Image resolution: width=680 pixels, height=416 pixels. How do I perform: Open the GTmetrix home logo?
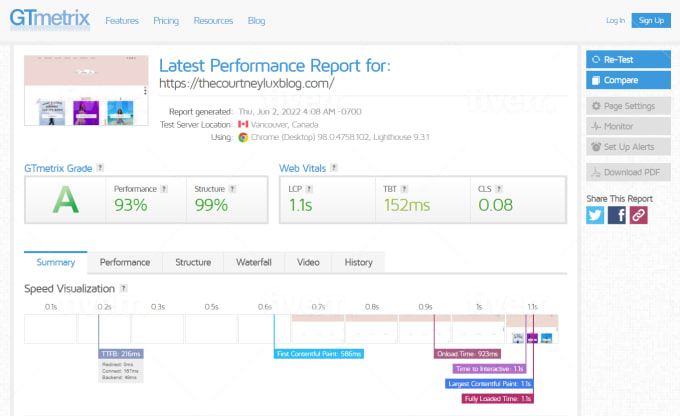(x=49, y=20)
